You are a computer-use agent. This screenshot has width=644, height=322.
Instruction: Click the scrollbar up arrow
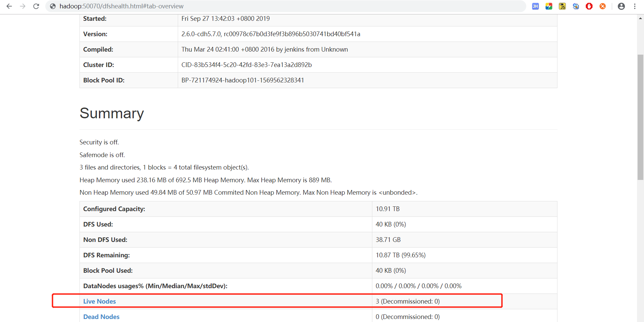click(640, 18)
